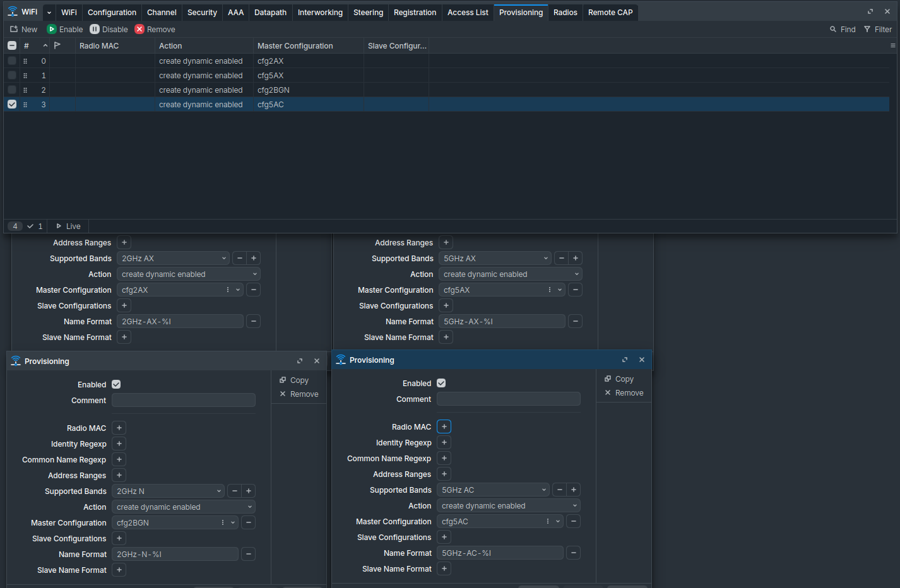This screenshot has width=900, height=588.
Task: Switch to the Radios tab
Action: pyautogui.click(x=565, y=13)
